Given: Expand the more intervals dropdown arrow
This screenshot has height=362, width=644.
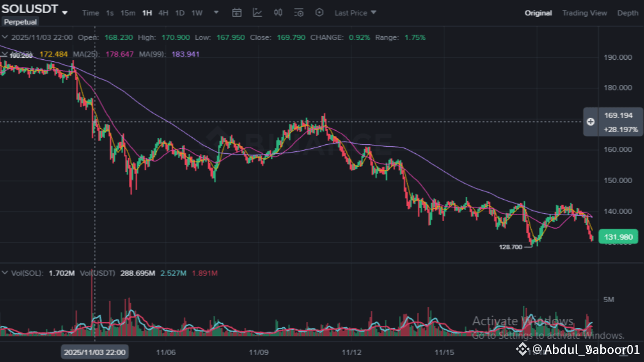Looking at the screenshot, I should point(216,13).
